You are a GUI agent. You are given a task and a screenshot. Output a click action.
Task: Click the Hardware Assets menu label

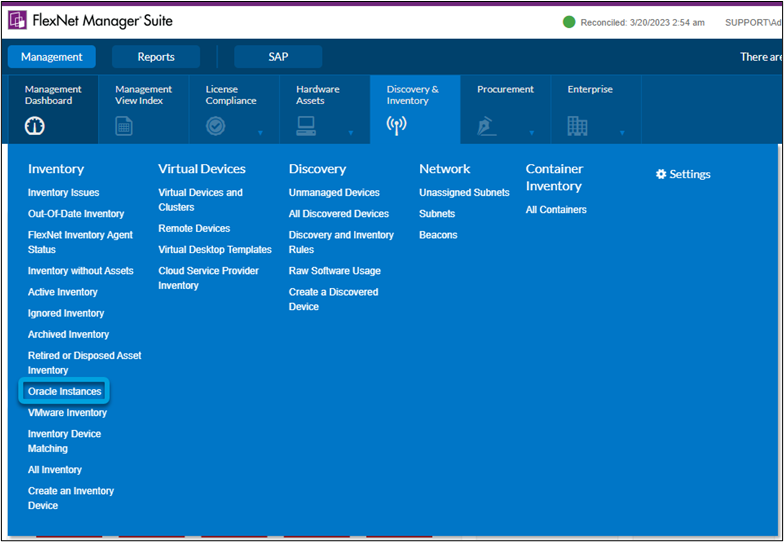pos(318,94)
